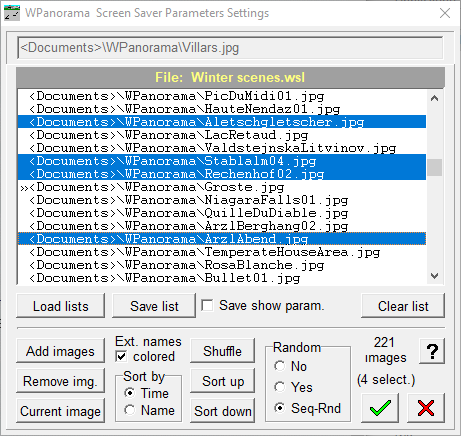Click the Villars.jpg path field

coord(230,48)
